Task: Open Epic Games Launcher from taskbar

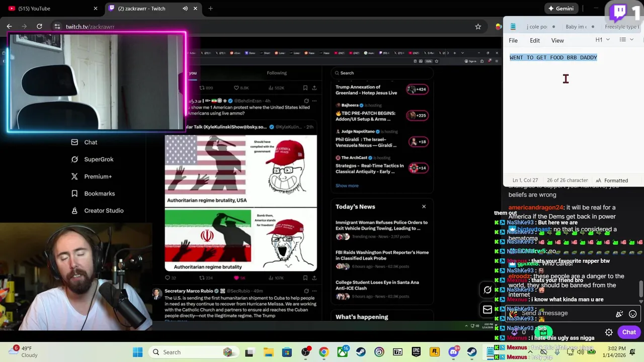Action: tap(416, 352)
